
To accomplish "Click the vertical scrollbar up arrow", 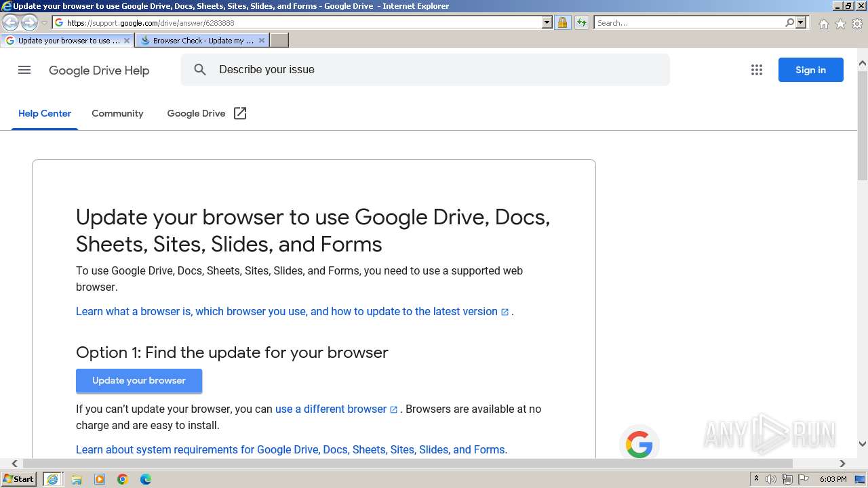I will (863, 64).
